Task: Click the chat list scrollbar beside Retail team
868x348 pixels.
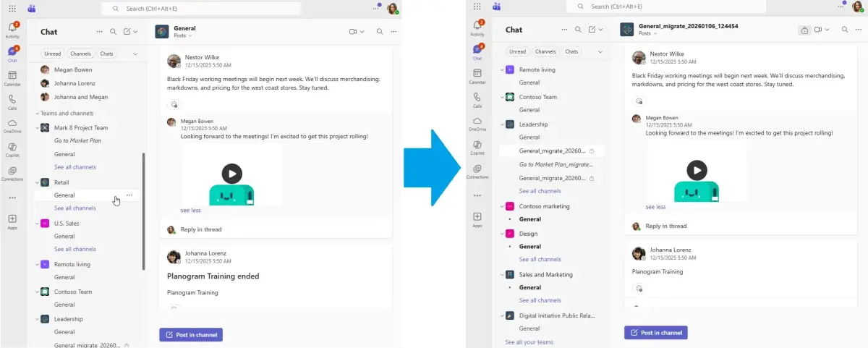Action: tap(143, 211)
